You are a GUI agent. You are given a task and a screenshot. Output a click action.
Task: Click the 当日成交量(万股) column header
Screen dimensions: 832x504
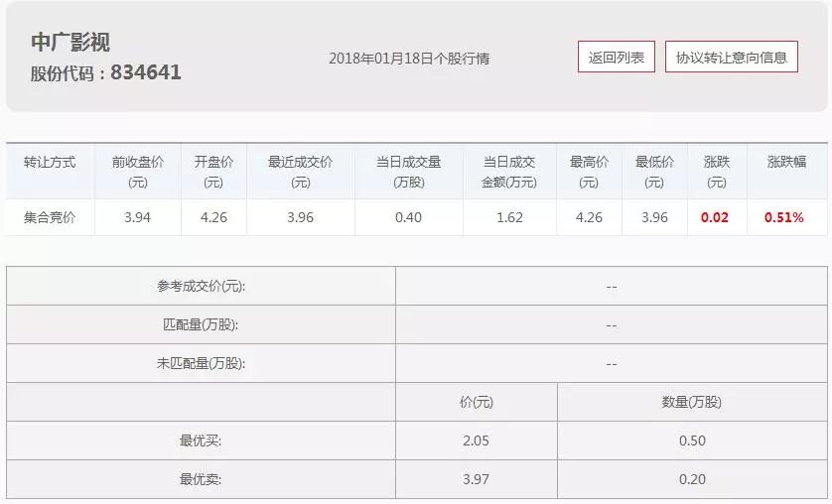(409, 172)
